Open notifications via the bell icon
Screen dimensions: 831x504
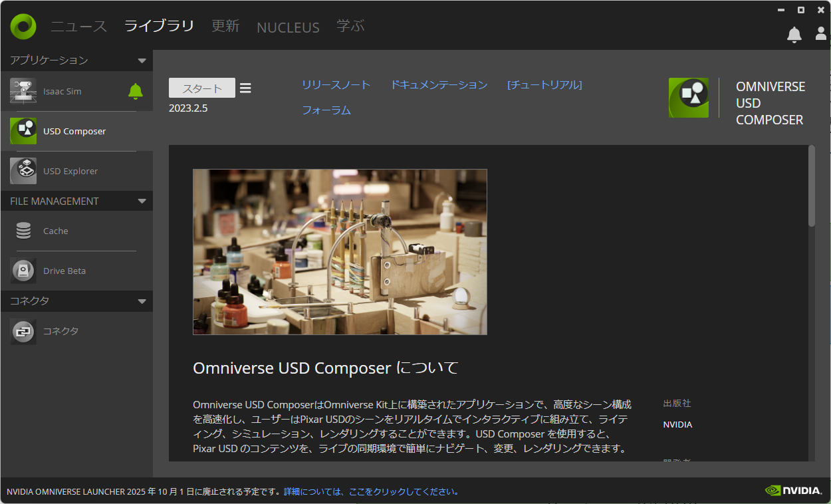794,35
